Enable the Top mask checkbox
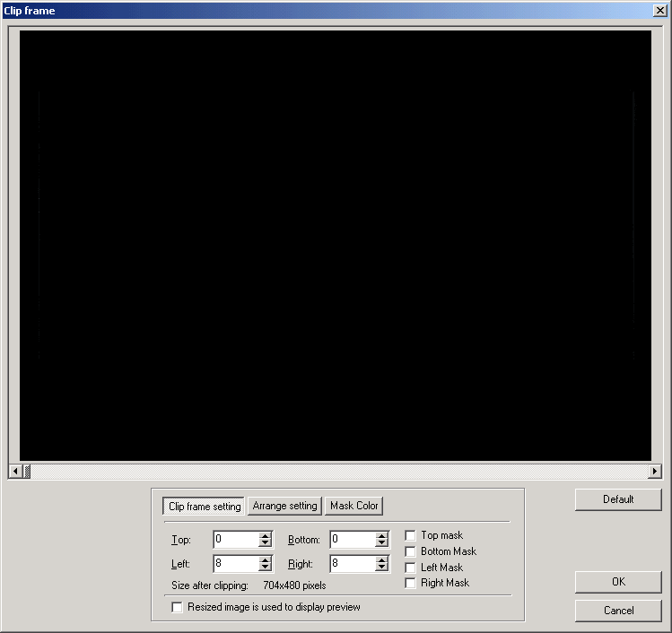The image size is (672, 633). [x=410, y=535]
